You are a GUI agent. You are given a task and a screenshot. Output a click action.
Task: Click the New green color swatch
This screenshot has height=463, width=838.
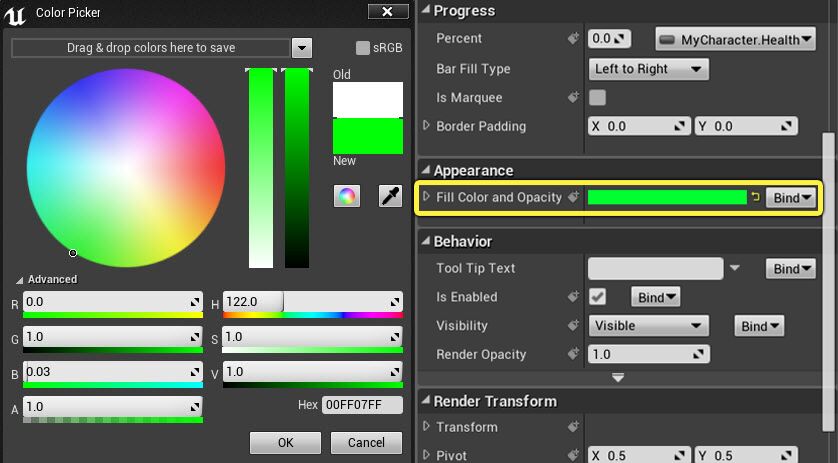click(x=368, y=136)
